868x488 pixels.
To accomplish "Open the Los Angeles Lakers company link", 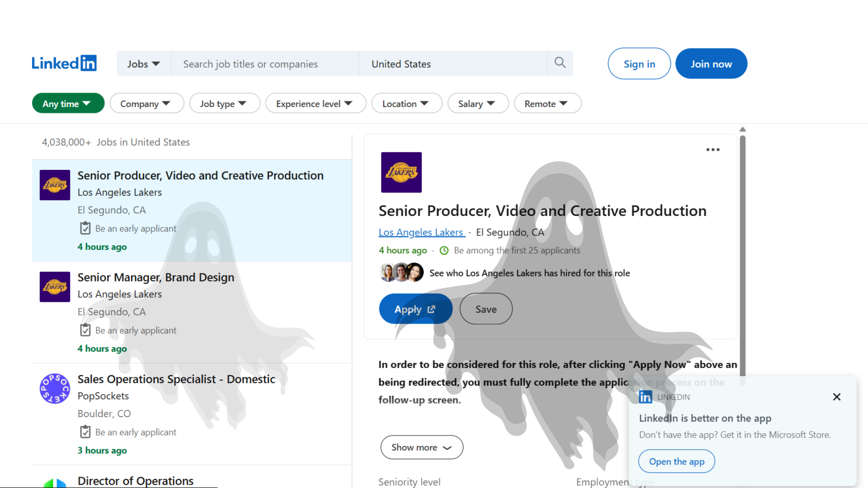I will [421, 232].
